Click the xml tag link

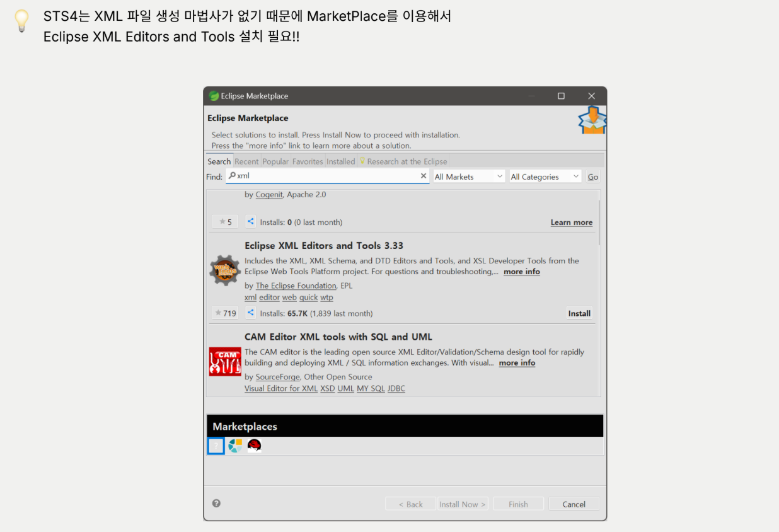click(250, 298)
